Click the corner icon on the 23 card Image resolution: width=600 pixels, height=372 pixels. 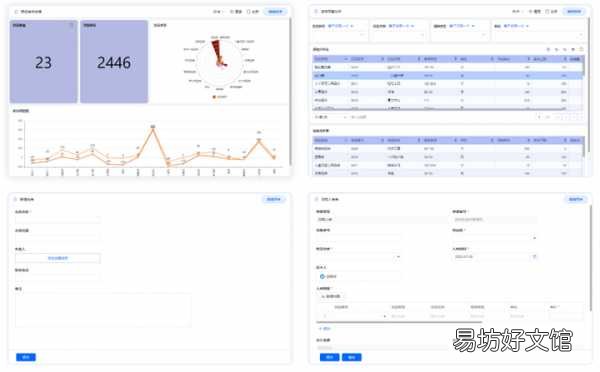pos(71,25)
